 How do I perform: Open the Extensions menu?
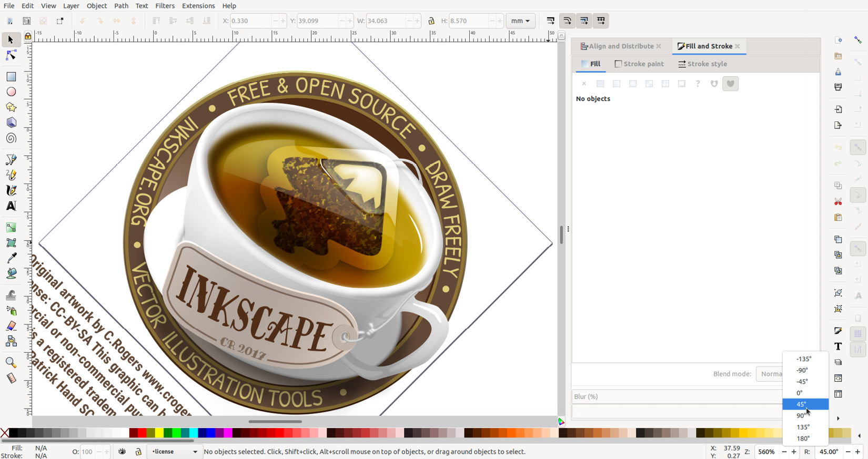[198, 6]
